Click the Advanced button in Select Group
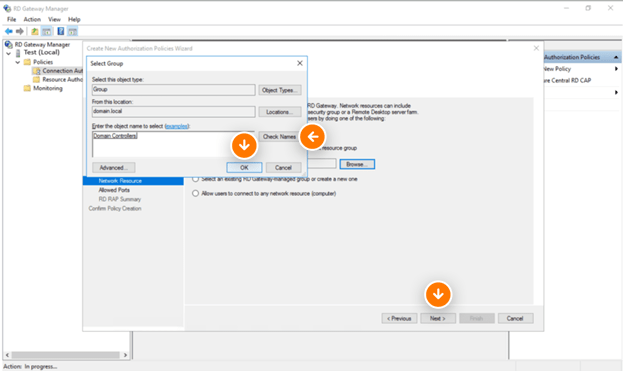Viewport: 623px width, 371px height. 114,168
